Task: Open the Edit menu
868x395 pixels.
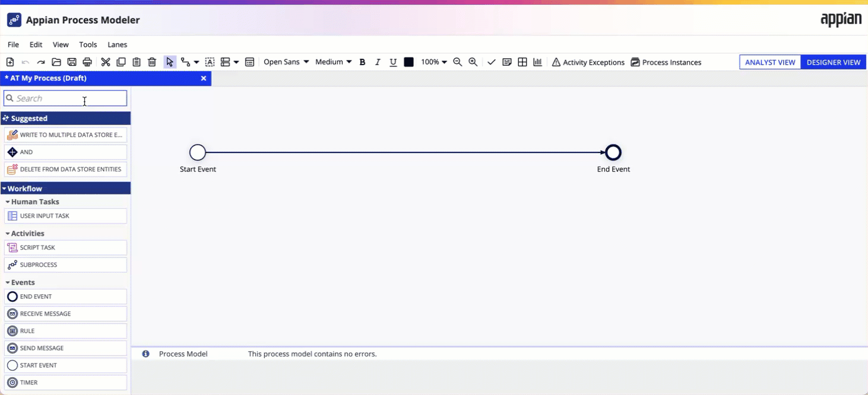Action: [x=36, y=44]
